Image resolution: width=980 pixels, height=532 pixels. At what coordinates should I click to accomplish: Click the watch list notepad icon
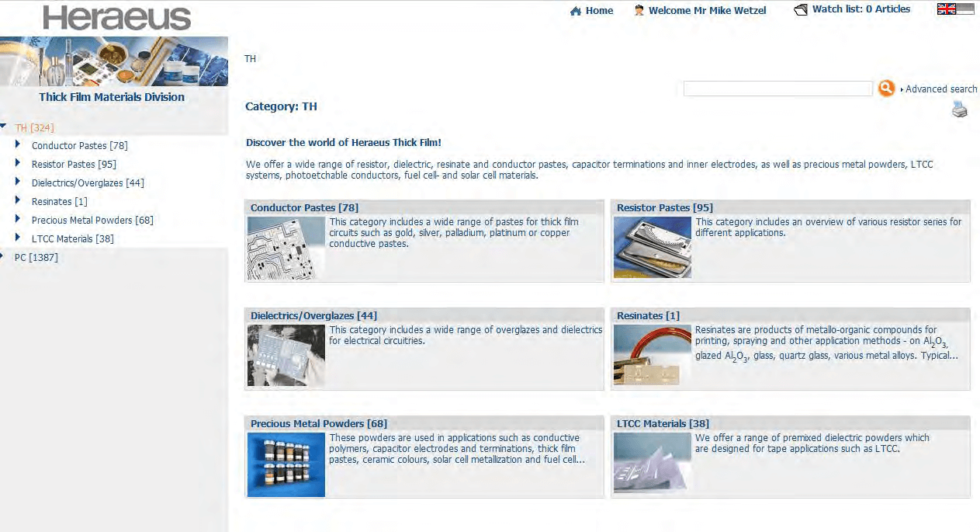pyautogui.click(x=801, y=10)
